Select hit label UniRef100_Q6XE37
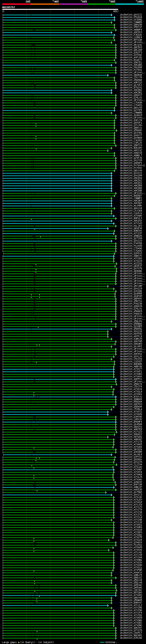 tap(131, 266)
